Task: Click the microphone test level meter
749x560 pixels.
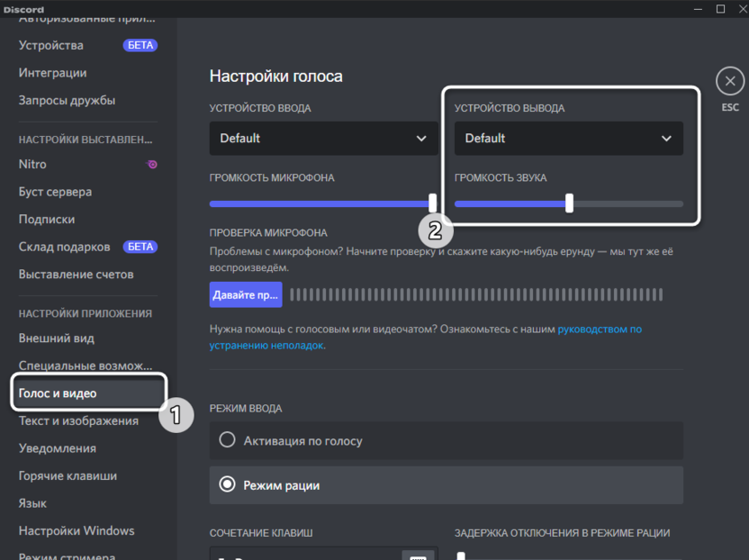Action: [476, 294]
